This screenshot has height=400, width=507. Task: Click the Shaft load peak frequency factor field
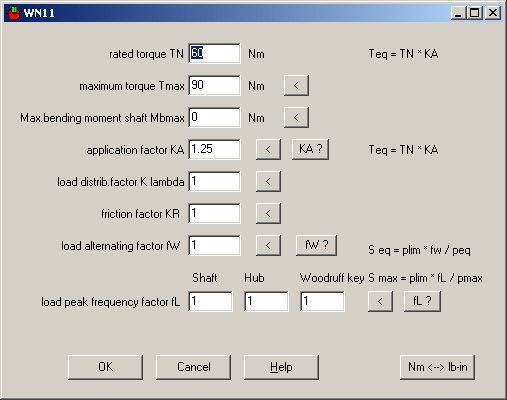210,301
